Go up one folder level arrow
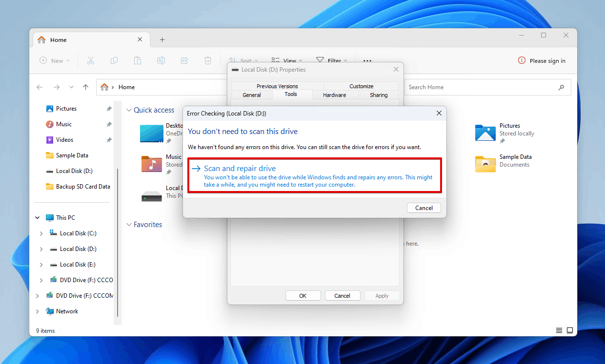Viewport: 605px width, 364px height. click(86, 87)
